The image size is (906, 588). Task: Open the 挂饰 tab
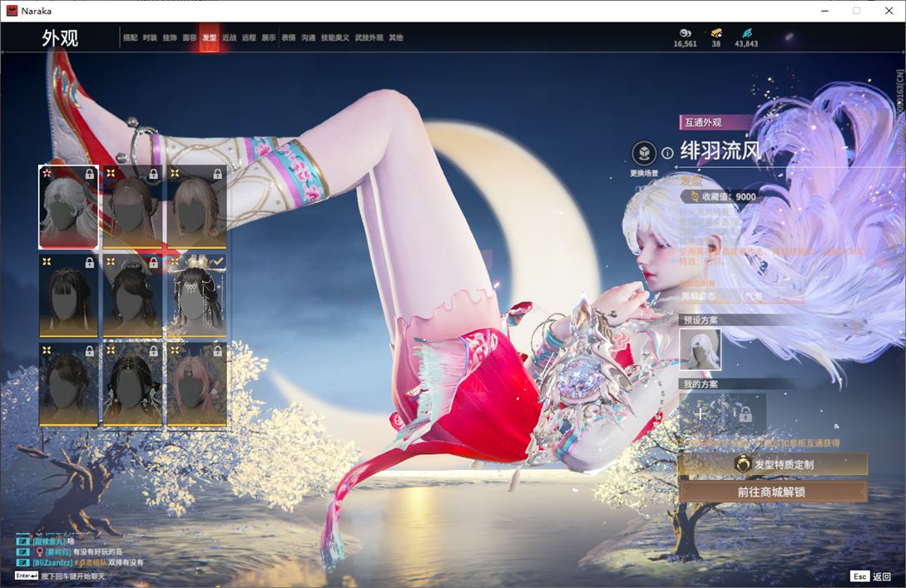pos(169,37)
